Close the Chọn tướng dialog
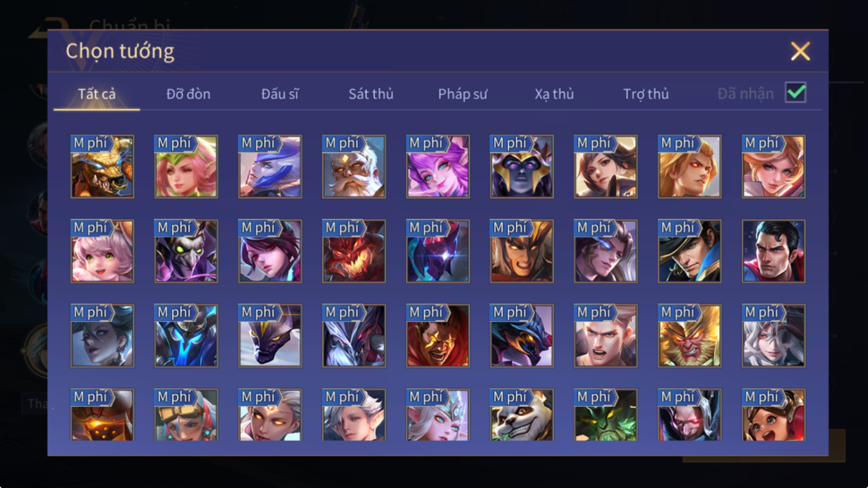The height and width of the screenshot is (488, 868). pyautogui.click(x=800, y=51)
